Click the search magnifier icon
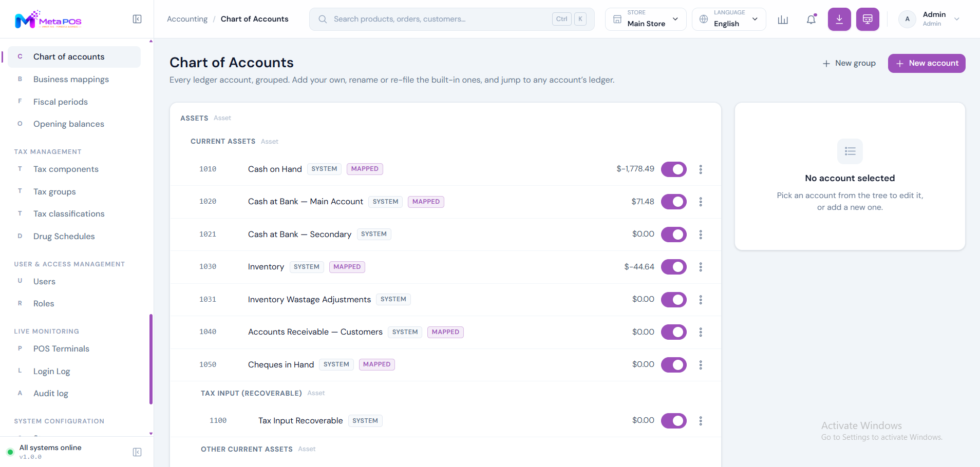 (x=323, y=19)
